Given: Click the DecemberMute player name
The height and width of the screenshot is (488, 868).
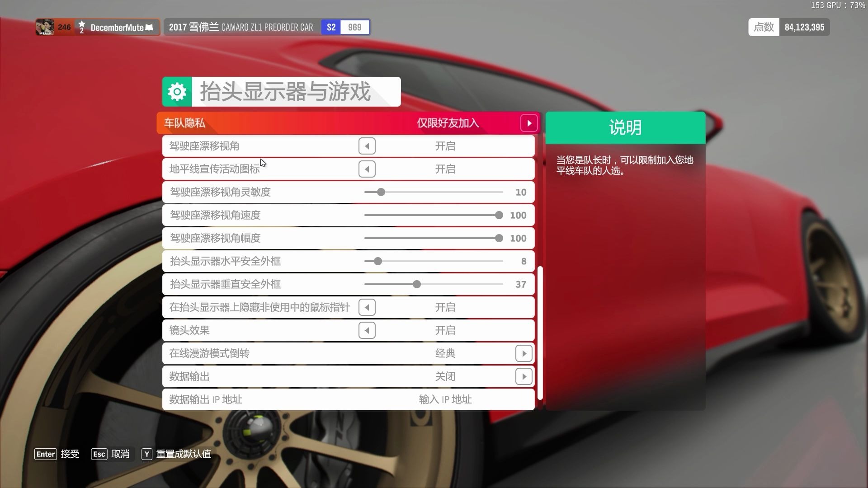Looking at the screenshot, I should [x=117, y=28].
